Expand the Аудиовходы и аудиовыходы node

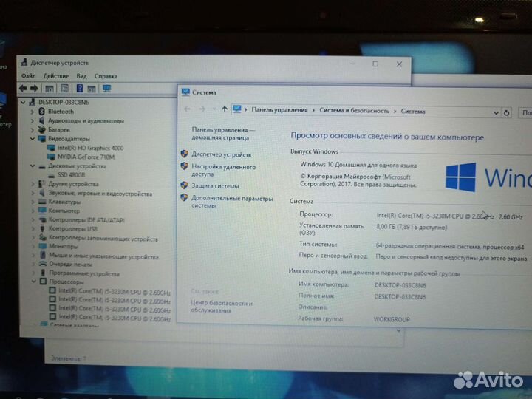pyautogui.click(x=33, y=120)
